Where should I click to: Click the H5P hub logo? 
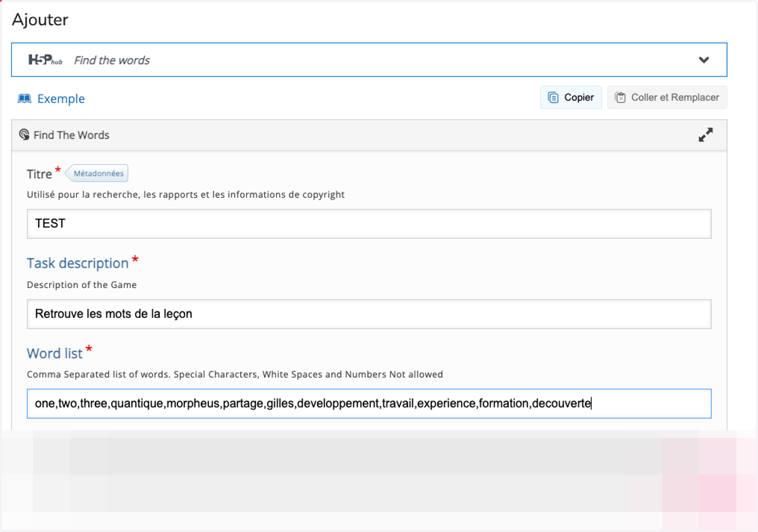[45, 60]
